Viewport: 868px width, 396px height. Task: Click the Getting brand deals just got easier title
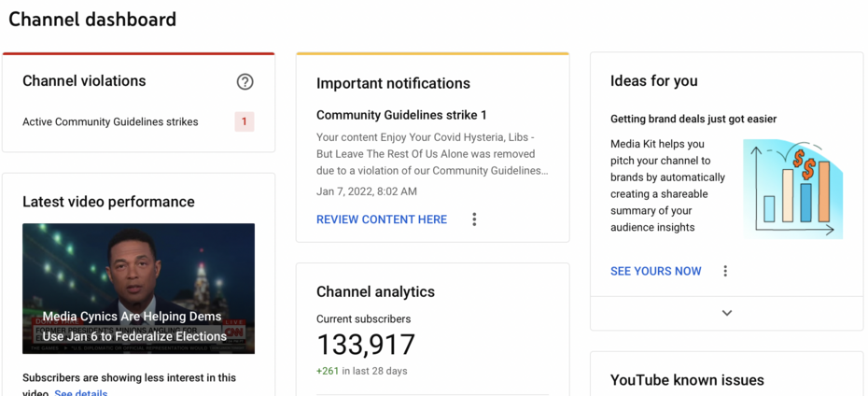tap(693, 119)
